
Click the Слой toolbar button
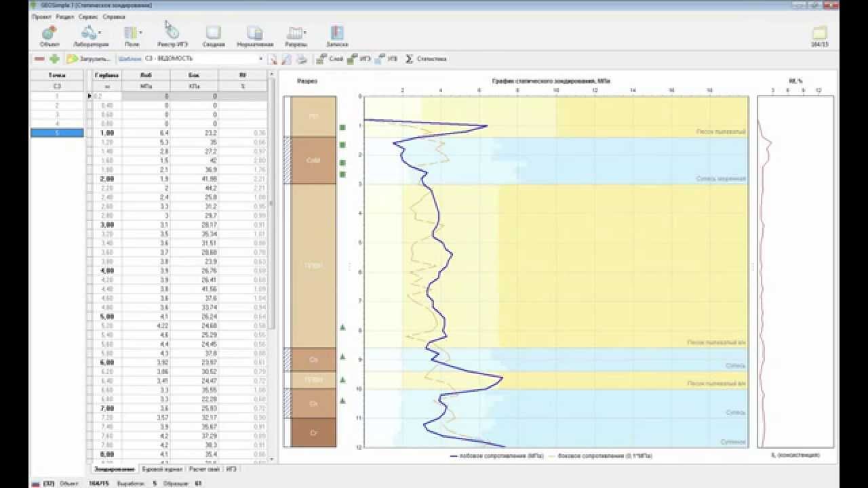(331, 59)
